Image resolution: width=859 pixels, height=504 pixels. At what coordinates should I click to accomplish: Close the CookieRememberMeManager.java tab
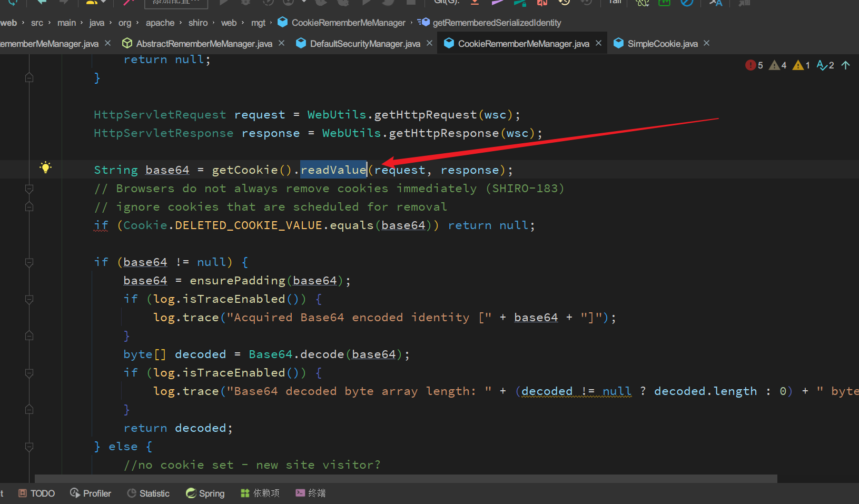pos(599,43)
